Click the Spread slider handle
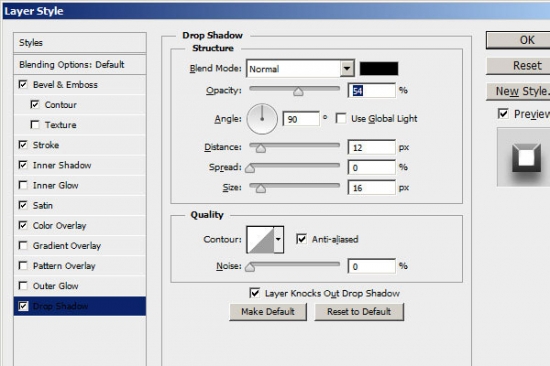The height and width of the screenshot is (366, 550). coord(250,169)
